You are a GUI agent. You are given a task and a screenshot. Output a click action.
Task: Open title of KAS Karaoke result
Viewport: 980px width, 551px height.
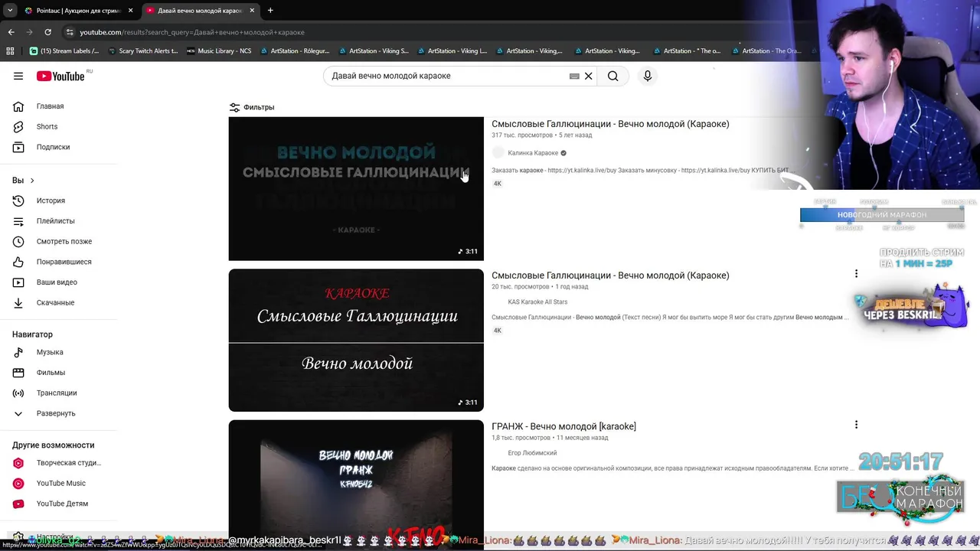610,275
